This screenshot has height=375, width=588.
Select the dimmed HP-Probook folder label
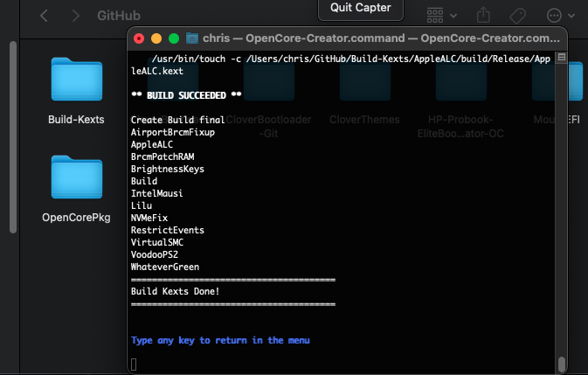coord(460,127)
